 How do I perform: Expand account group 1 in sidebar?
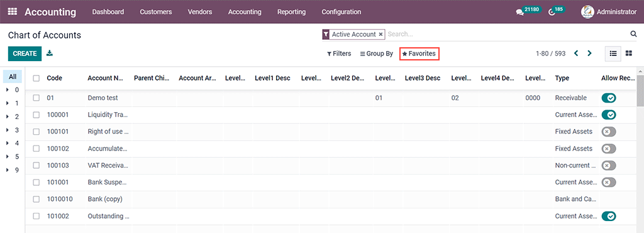click(8, 103)
